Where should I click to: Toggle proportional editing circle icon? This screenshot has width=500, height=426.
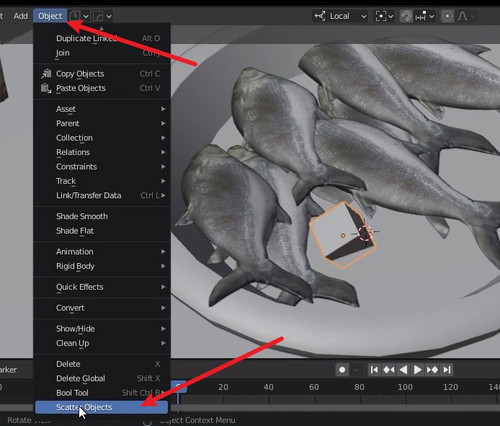447,16
